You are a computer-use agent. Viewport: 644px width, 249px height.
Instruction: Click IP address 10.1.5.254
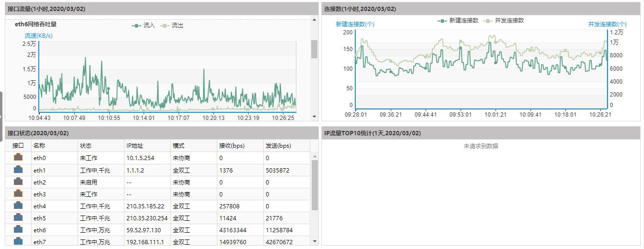pyautogui.click(x=140, y=158)
